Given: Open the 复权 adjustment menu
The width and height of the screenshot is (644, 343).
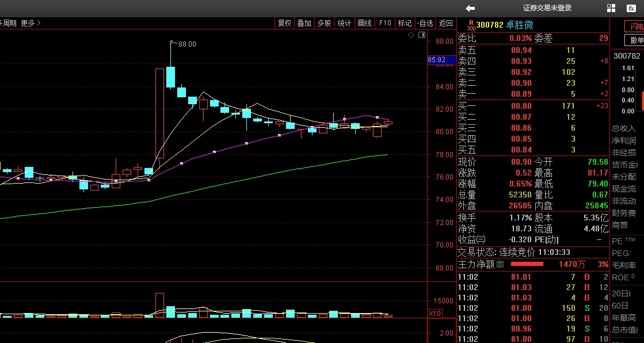Looking at the screenshot, I should [x=284, y=24].
